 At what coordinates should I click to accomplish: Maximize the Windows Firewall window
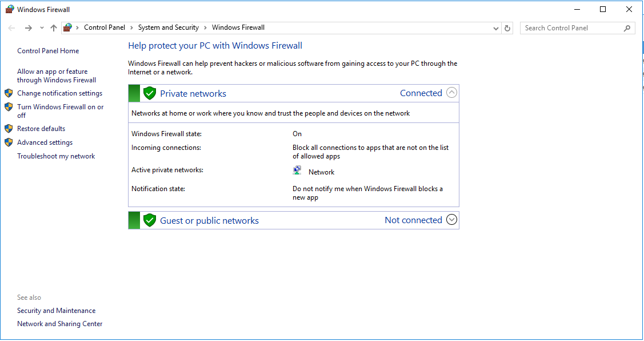603,9
